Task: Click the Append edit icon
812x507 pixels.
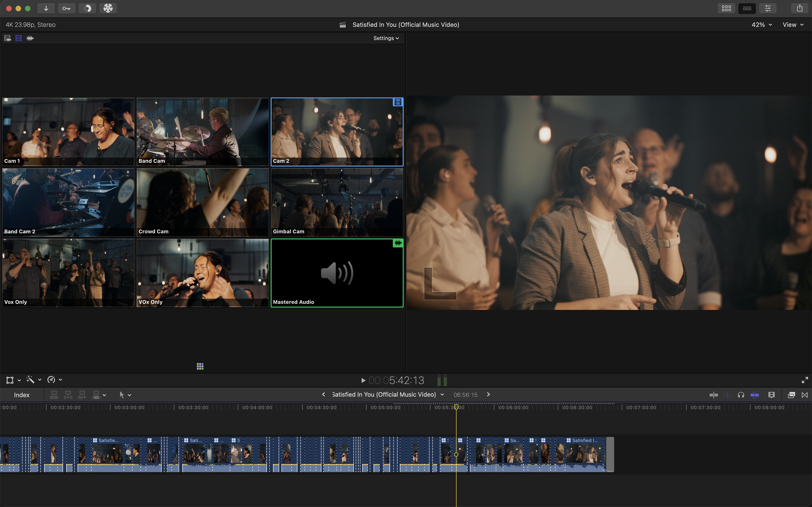Action: 82,394
